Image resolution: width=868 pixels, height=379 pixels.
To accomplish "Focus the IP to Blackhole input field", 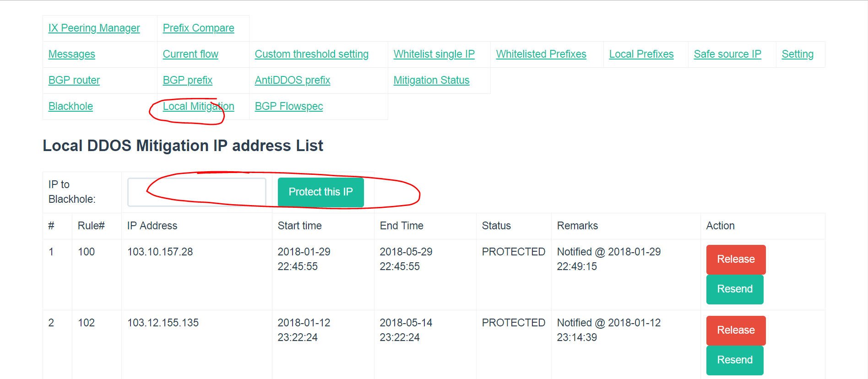I will [196, 192].
